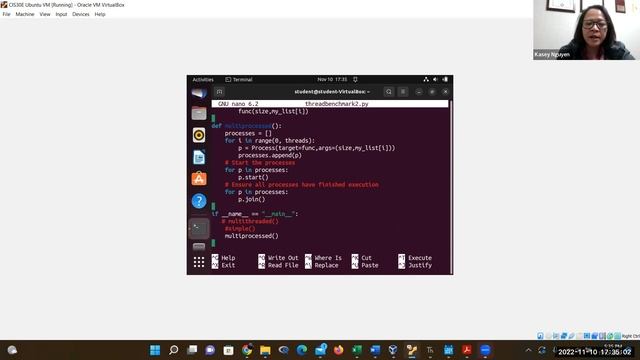Click the Where Is shortcut in nano
Viewport: 640px width, 360px height.
323,258
